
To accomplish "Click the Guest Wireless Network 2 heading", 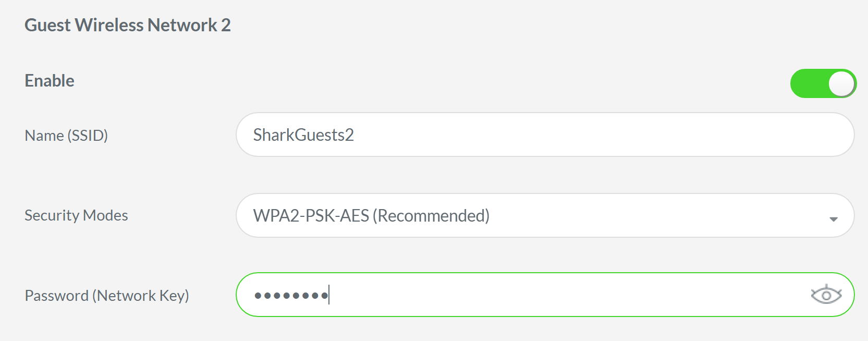I will [x=128, y=25].
